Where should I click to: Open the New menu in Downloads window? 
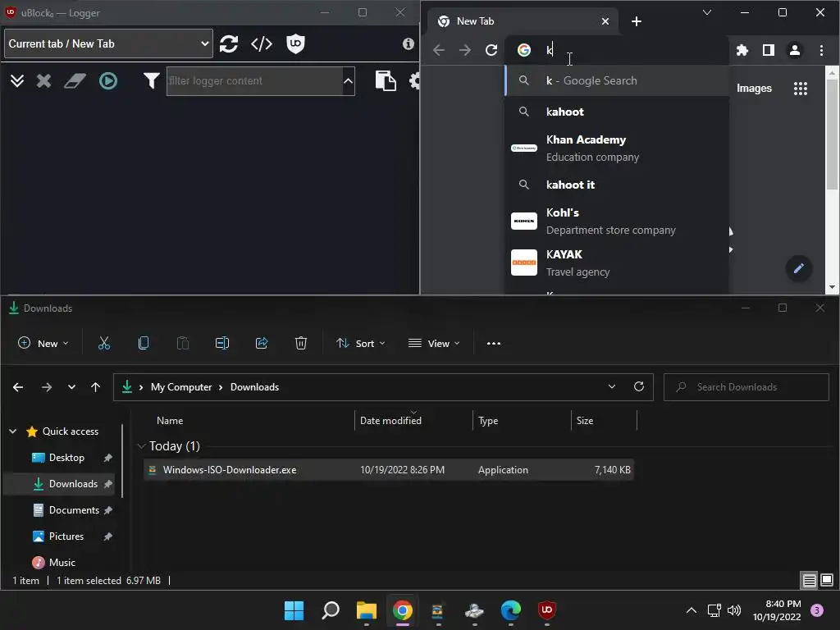pos(43,344)
